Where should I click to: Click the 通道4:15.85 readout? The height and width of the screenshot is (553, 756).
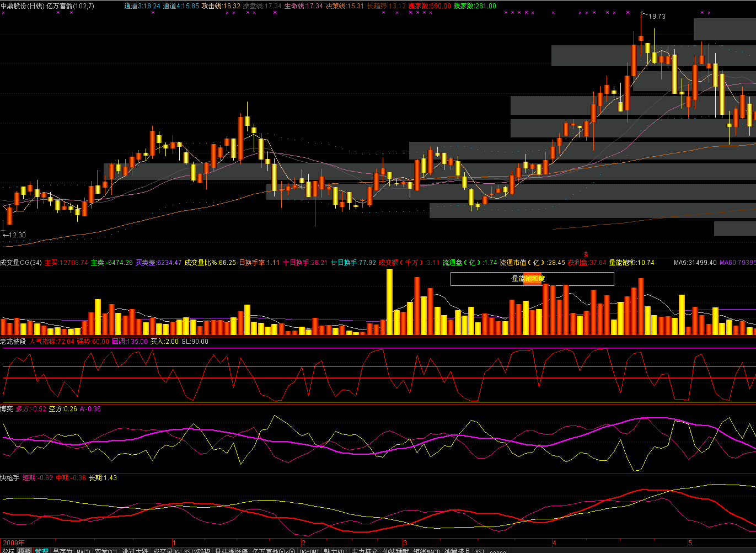point(181,6)
